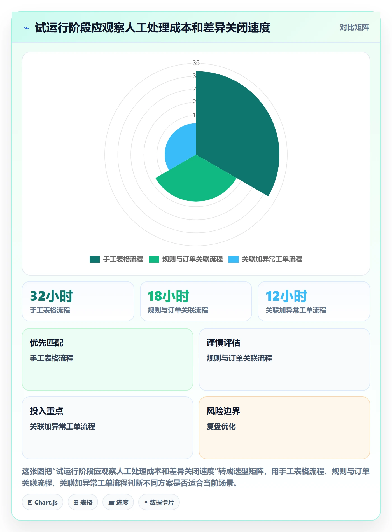Image resolution: width=392 pixels, height=532 pixels.
Task: Click 关联加异常工单流程 text under 投入重点
Action: pyautogui.click(x=62, y=426)
